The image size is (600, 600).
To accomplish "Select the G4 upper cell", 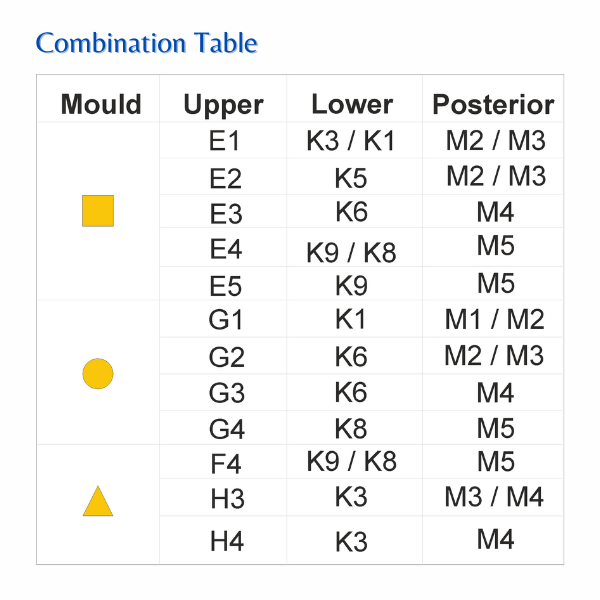I will coord(227,430).
